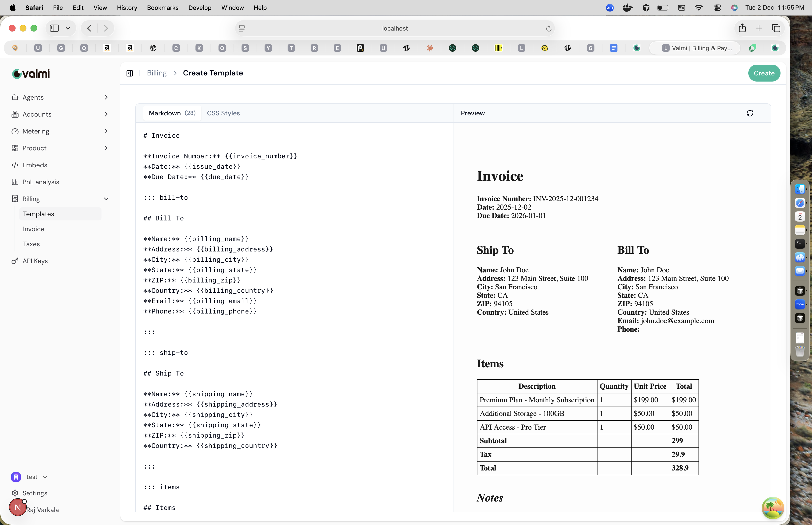812x525 pixels.
Task: Click Raj Varkala's profile avatar
Action: point(18,507)
